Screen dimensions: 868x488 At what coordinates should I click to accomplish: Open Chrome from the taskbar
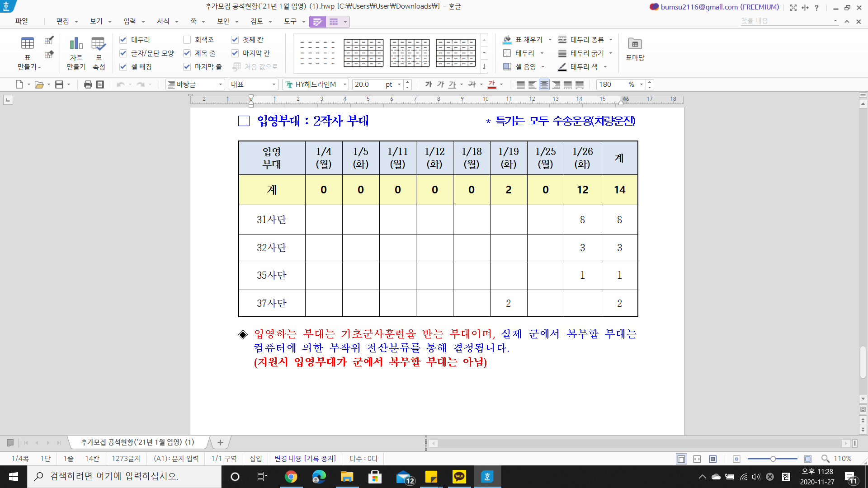291,477
